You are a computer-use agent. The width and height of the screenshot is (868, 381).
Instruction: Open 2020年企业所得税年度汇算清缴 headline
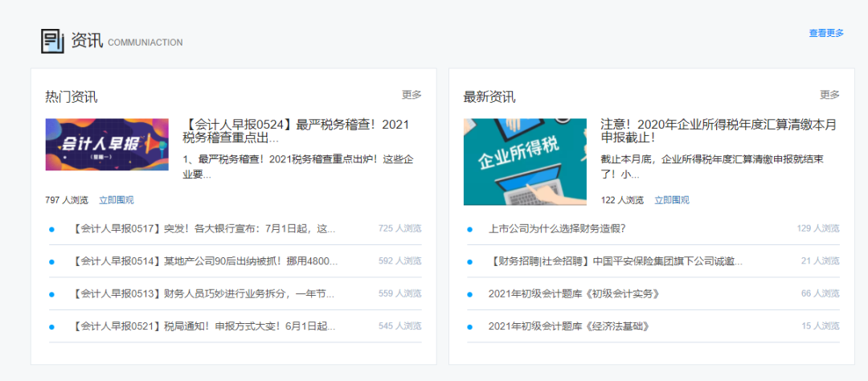tap(718, 131)
